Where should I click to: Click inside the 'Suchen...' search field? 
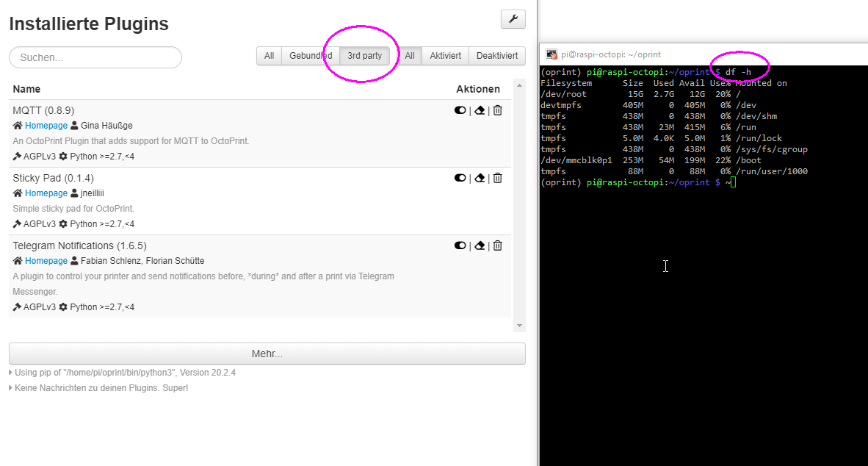95,57
